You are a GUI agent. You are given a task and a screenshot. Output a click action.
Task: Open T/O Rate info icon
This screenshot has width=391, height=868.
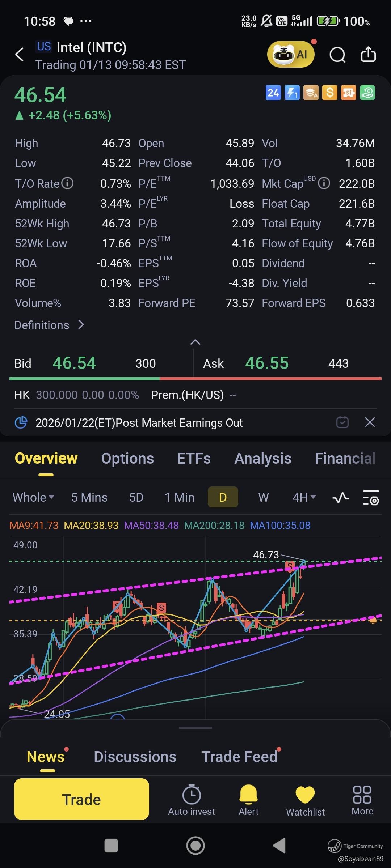67,183
